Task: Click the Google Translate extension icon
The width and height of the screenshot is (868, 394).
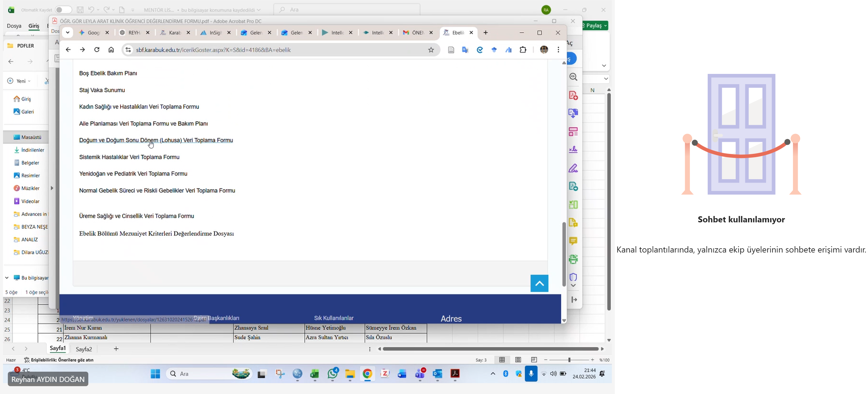Action: (x=465, y=50)
